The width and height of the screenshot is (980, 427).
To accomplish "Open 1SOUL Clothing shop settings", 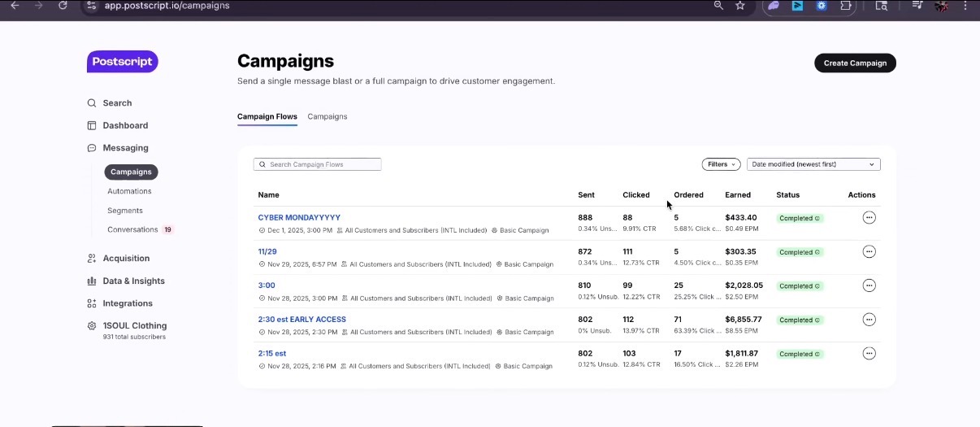I will point(134,326).
